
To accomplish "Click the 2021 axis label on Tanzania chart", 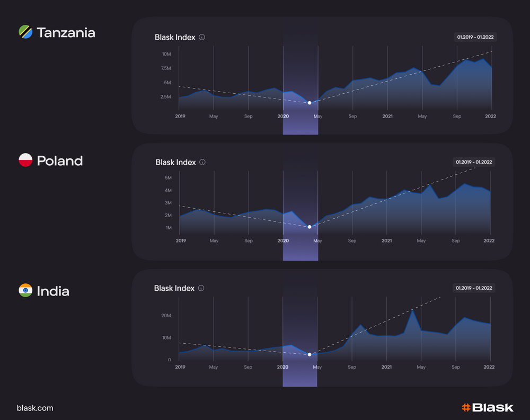I will tap(387, 116).
